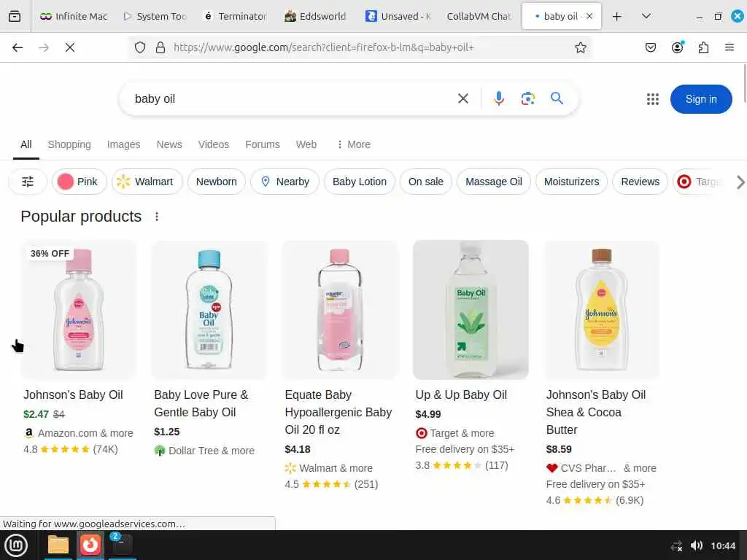Open Popular products options menu

coord(157,217)
